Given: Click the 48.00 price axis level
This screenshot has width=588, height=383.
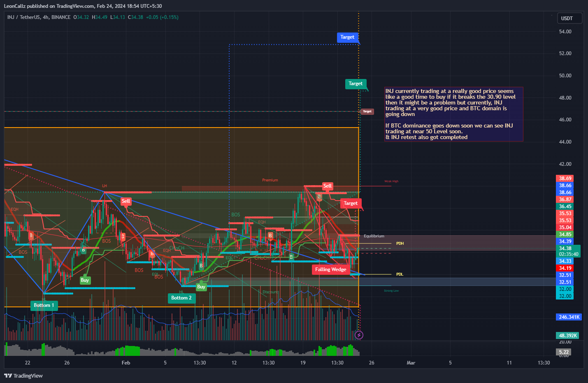Looking at the screenshot, I should [565, 98].
